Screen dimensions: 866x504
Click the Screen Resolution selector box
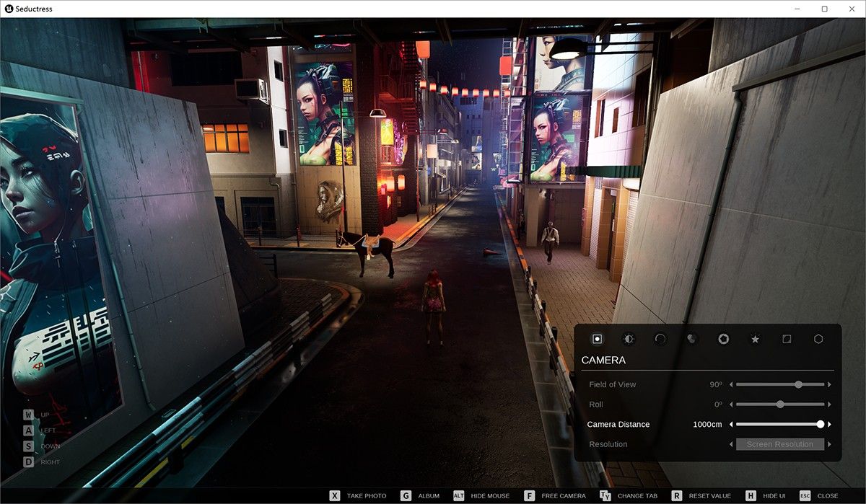point(779,444)
